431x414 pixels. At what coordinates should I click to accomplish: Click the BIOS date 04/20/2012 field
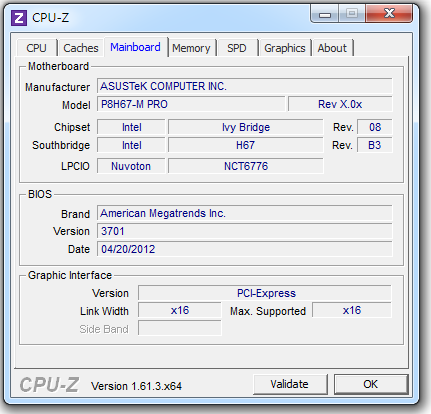(x=245, y=249)
